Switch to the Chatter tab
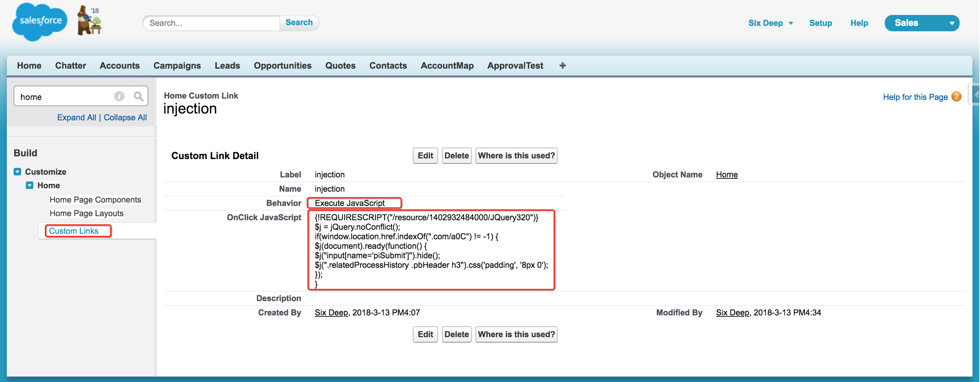980x382 pixels. click(70, 65)
